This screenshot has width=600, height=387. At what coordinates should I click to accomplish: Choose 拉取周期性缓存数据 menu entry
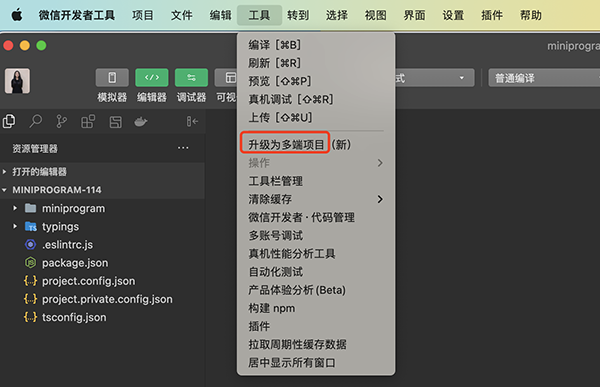coord(316,345)
